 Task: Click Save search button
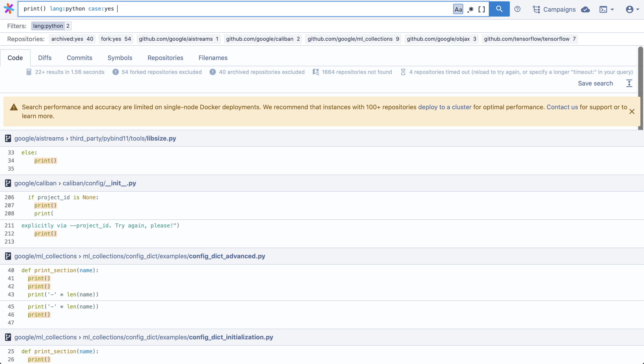595,83
